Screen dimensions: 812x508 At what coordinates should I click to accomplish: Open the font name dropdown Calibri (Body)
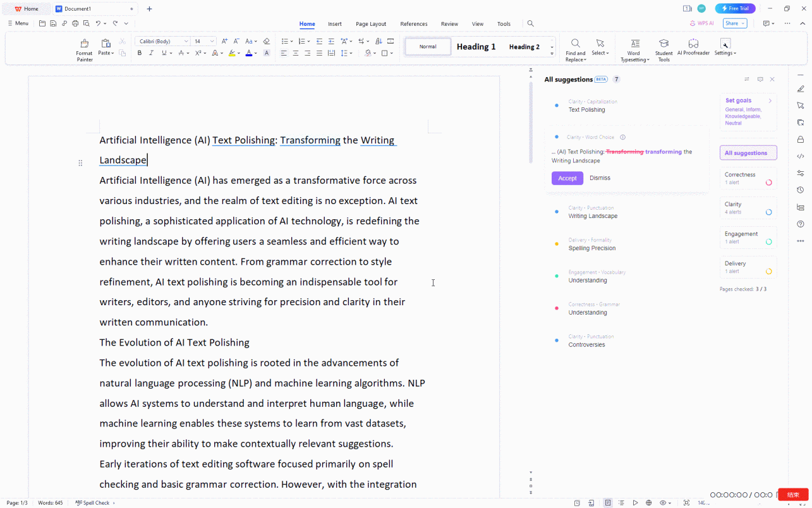pos(186,41)
